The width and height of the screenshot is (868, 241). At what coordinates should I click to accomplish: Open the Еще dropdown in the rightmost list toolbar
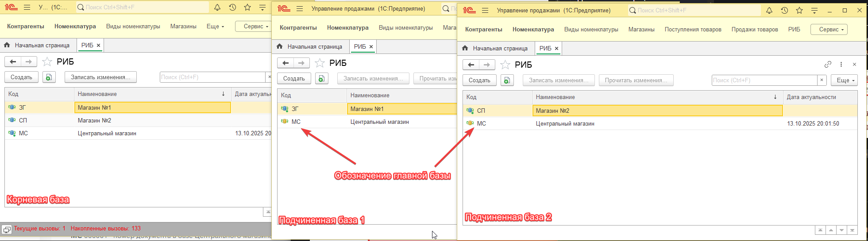[844, 80]
